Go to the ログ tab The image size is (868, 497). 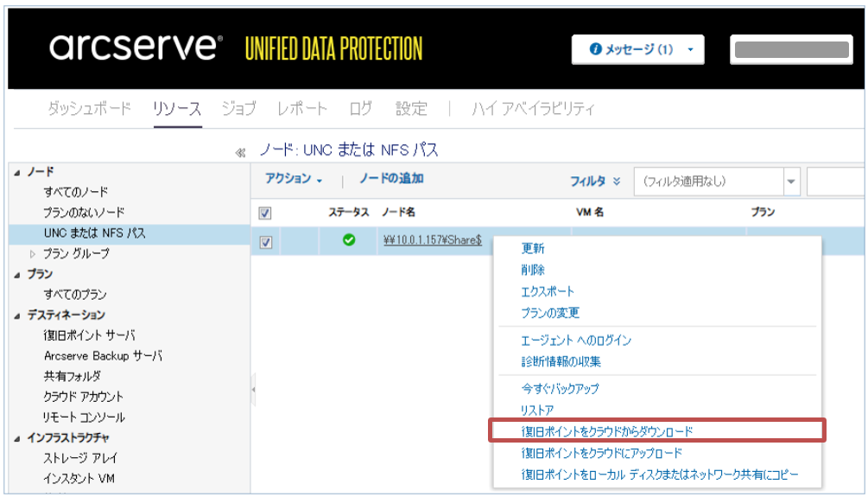pyautogui.click(x=361, y=108)
